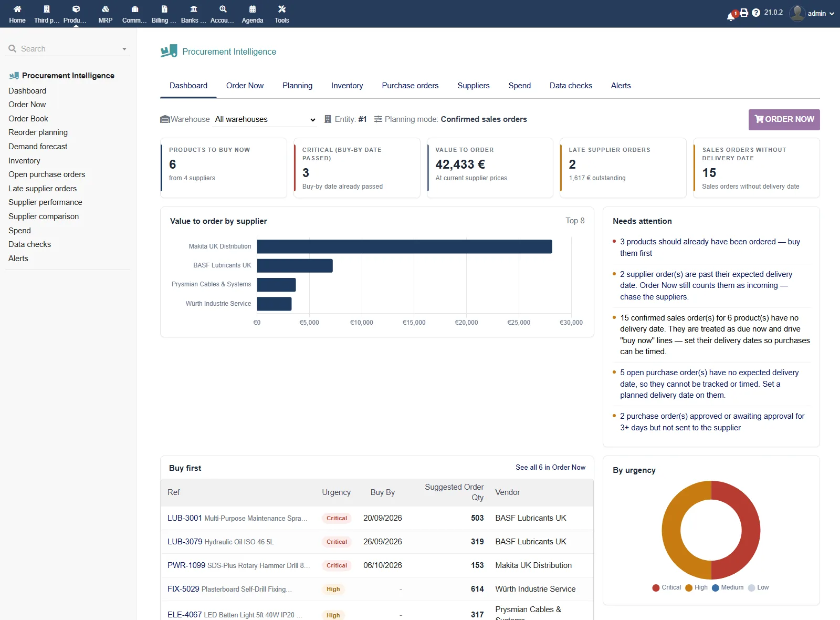The image size is (840, 620).
Task: Click the Procurement Intelligence forklift icon in the page title
Action: [x=169, y=51]
